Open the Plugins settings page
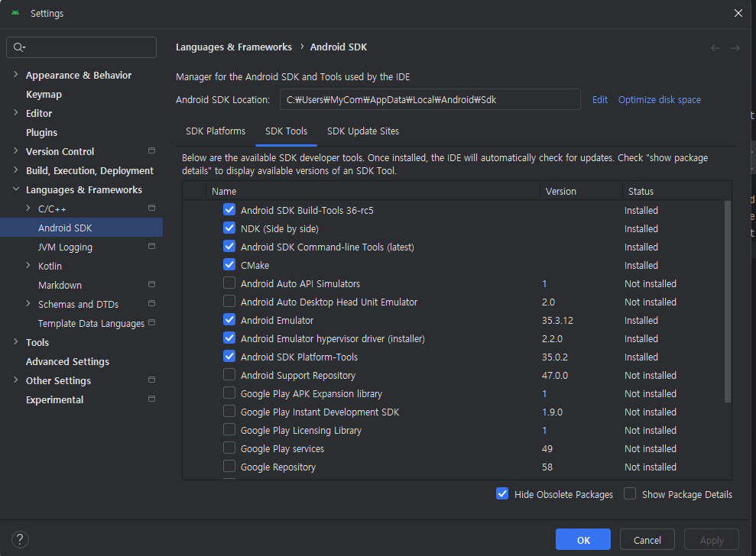Viewport: 756px width, 556px height. (41, 132)
